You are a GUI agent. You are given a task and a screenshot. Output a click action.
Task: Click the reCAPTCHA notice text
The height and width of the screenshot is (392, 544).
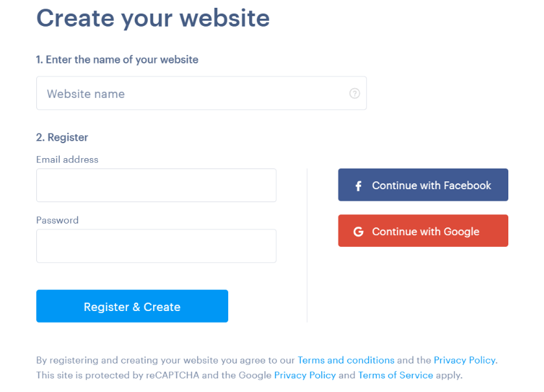(162, 375)
